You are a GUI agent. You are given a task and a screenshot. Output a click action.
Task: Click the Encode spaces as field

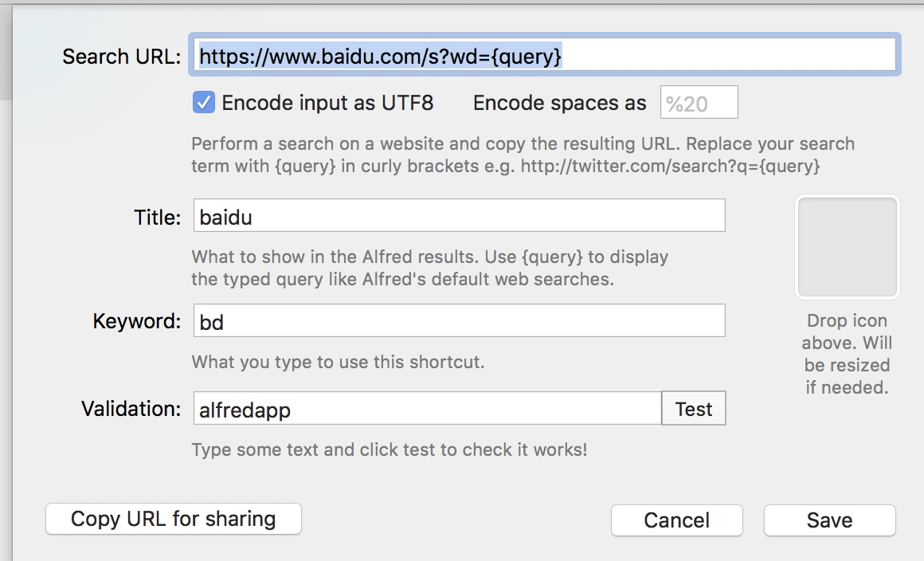pyautogui.click(x=699, y=104)
